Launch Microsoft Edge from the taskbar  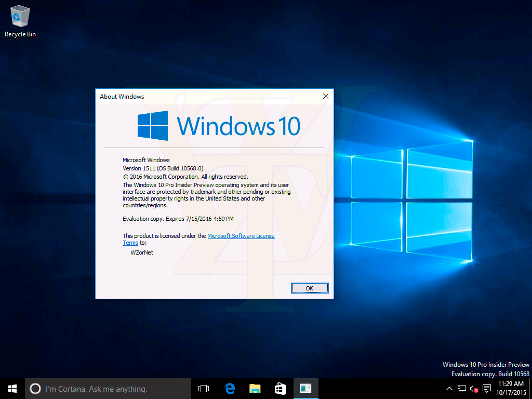(230, 389)
